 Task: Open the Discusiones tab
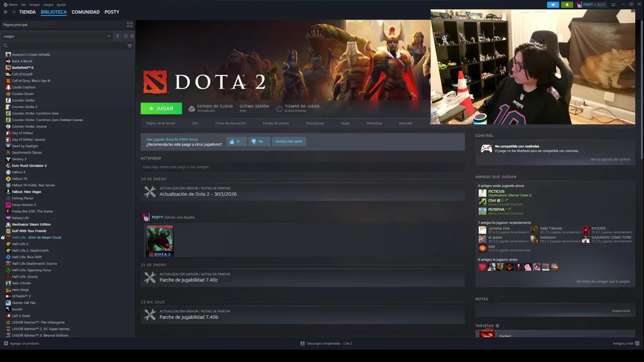[x=315, y=123]
